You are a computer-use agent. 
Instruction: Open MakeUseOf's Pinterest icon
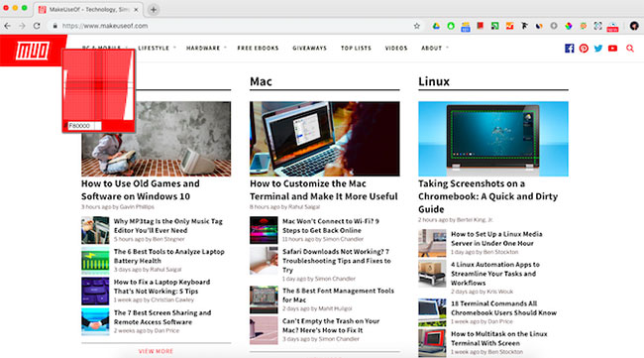[584, 48]
